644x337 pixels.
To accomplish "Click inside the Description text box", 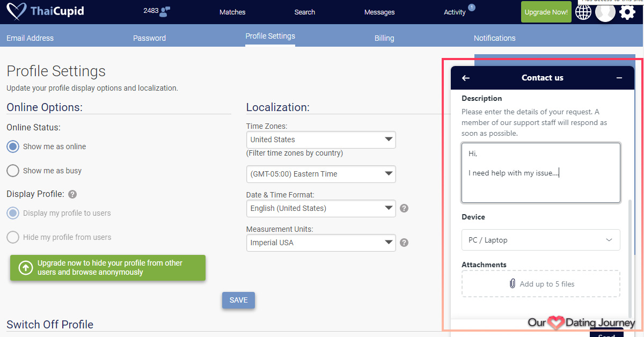I will (541, 173).
